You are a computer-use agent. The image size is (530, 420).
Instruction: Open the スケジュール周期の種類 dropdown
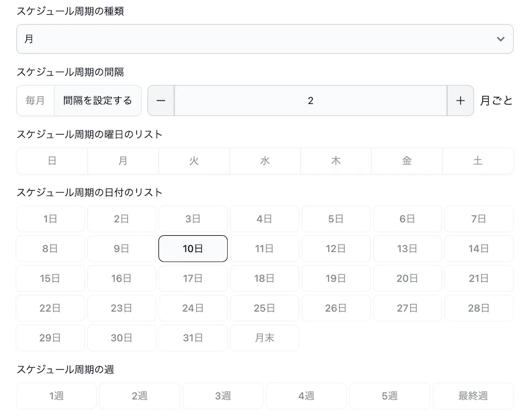click(265, 39)
